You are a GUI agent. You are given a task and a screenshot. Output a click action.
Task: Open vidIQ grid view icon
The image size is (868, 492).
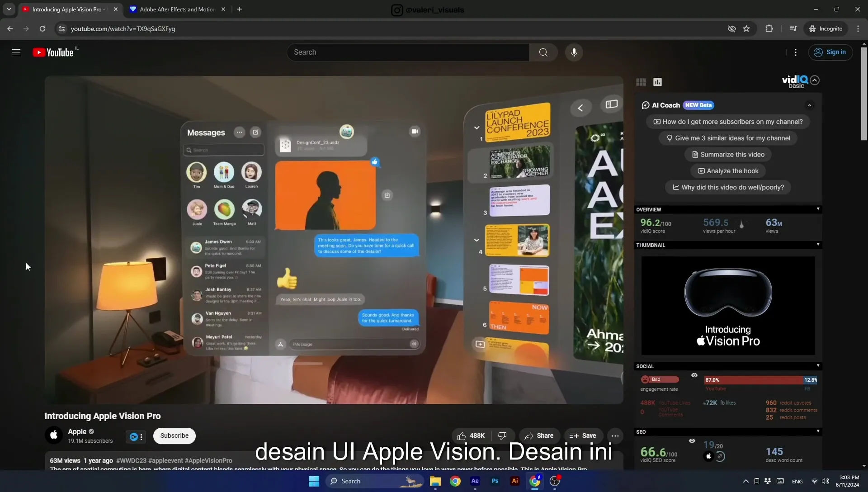coord(641,82)
